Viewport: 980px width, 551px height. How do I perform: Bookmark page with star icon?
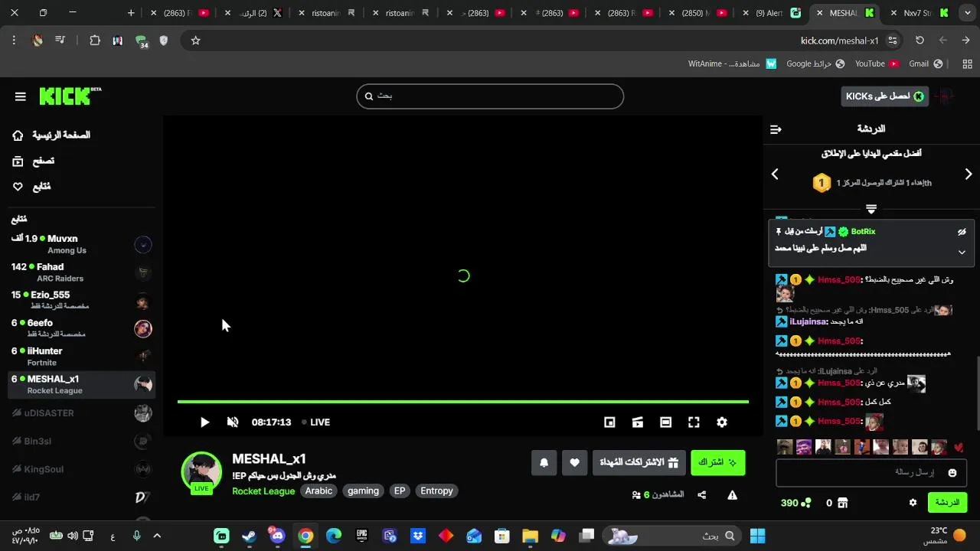tap(195, 41)
